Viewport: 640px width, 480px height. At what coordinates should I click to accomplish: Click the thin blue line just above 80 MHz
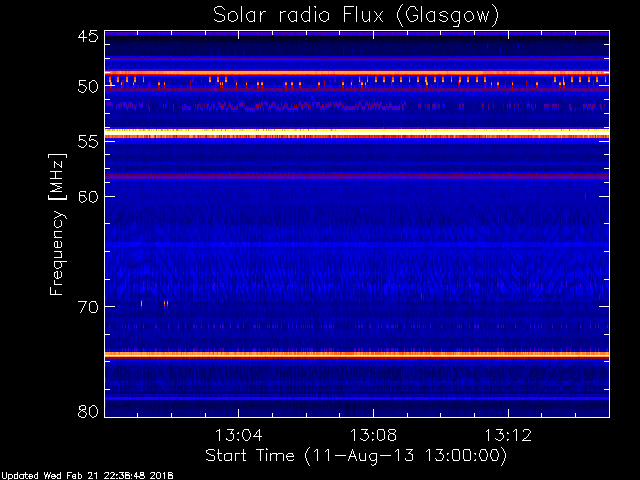tap(356, 398)
